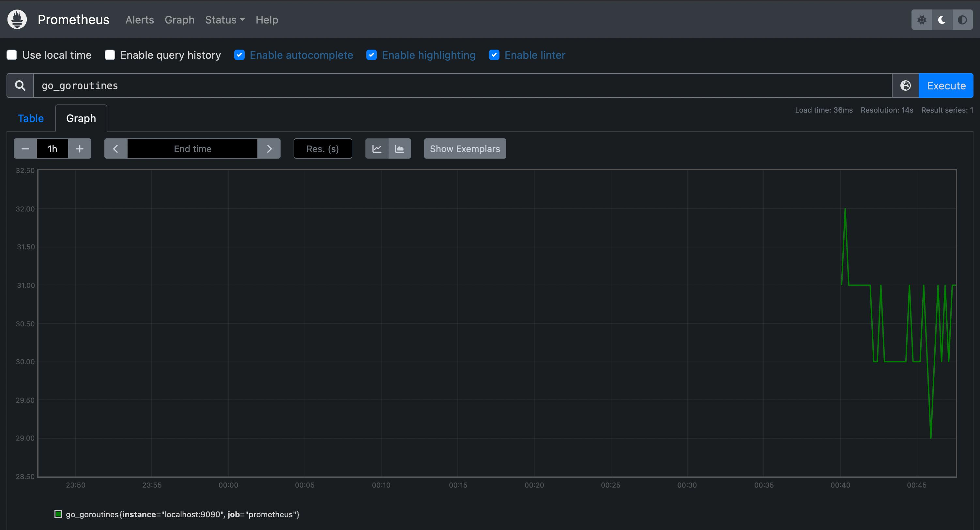Select browser-preferred theme half-circle icon
This screenshot has width=980, height=530.
962,20
